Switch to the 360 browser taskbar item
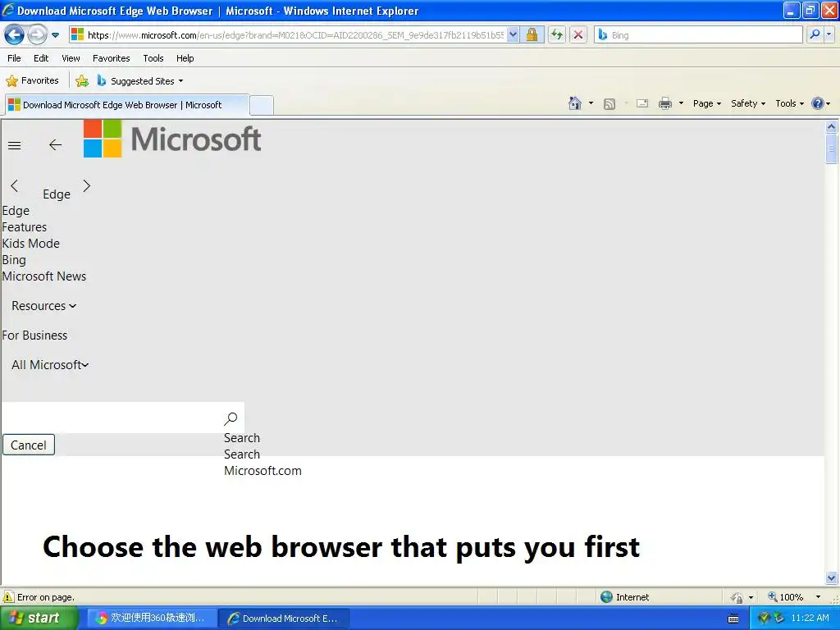The width and height of the screenshot is (840, 630). pos(151,619)
